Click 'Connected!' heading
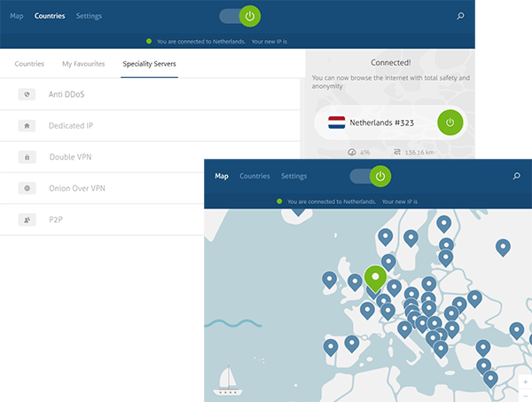Screen dimensions: 532x402 [391, 62]
